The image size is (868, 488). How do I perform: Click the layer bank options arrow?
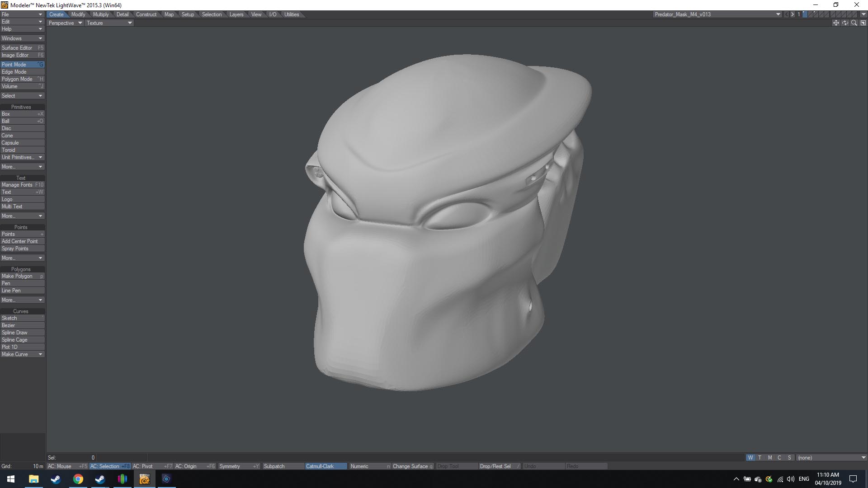[x=863, y=14]
